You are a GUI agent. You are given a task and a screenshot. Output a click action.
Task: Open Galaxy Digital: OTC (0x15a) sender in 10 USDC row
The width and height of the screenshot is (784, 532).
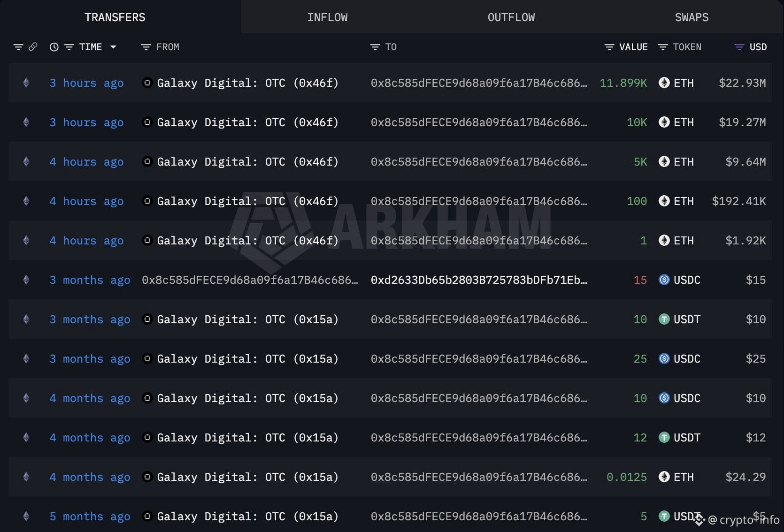[x=248, y=398]
